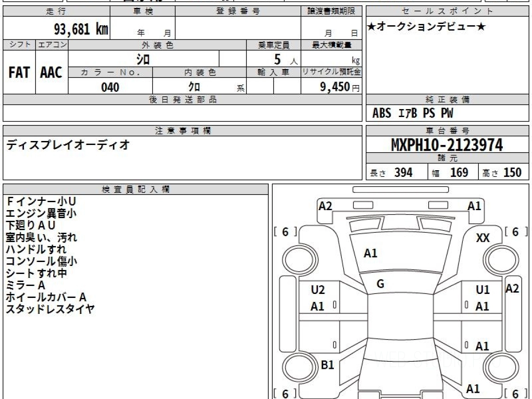Click the 輸入車 header
532x399 pixels.
click(274, 73)
